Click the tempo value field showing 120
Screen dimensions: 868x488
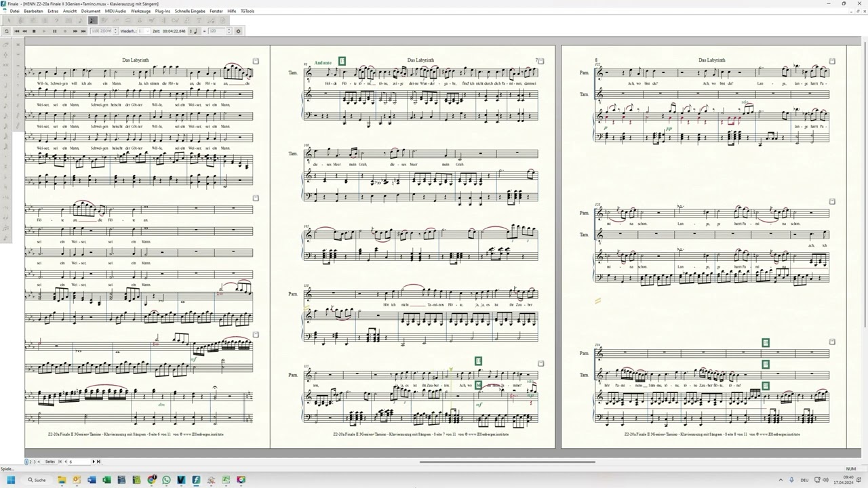216,31
